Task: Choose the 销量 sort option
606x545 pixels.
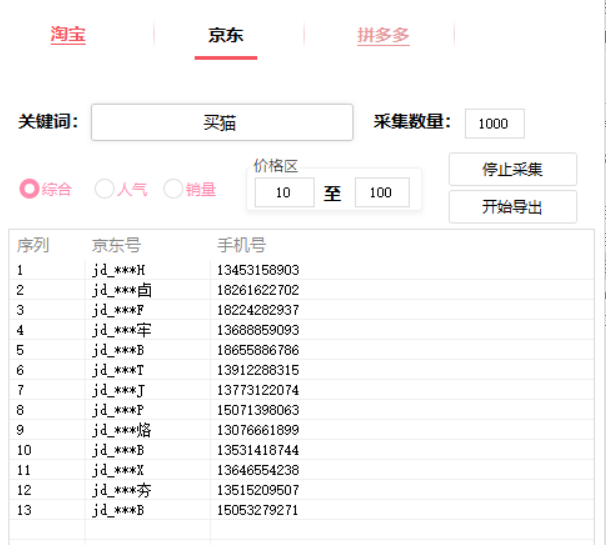Action: point(173,189)
